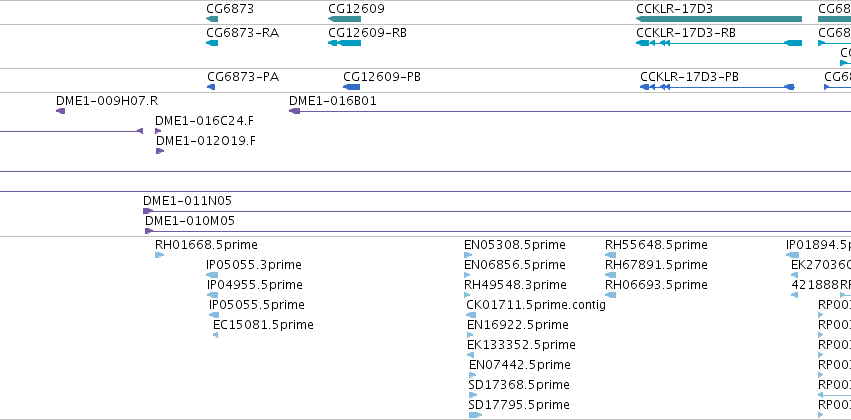Click the CG12609 gene bar glyph
Image resolution: width=851 pixels, height=420 pixels.
[345, 19]
